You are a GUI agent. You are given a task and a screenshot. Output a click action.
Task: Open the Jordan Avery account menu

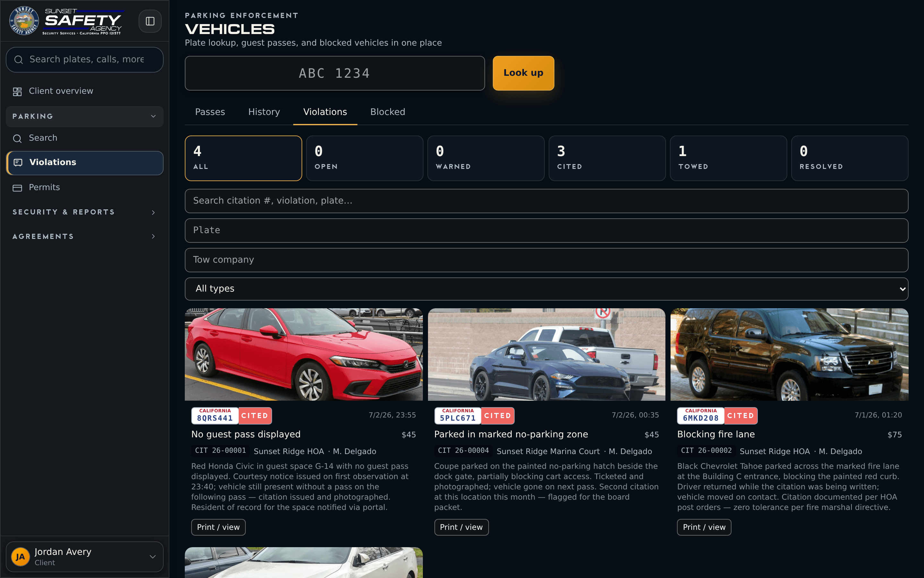click(x=85, y=556)
